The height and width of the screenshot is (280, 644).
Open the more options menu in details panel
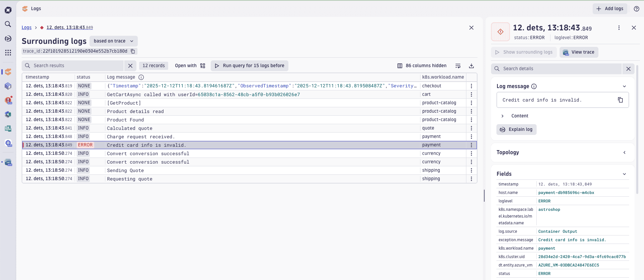tap(619, 28)
